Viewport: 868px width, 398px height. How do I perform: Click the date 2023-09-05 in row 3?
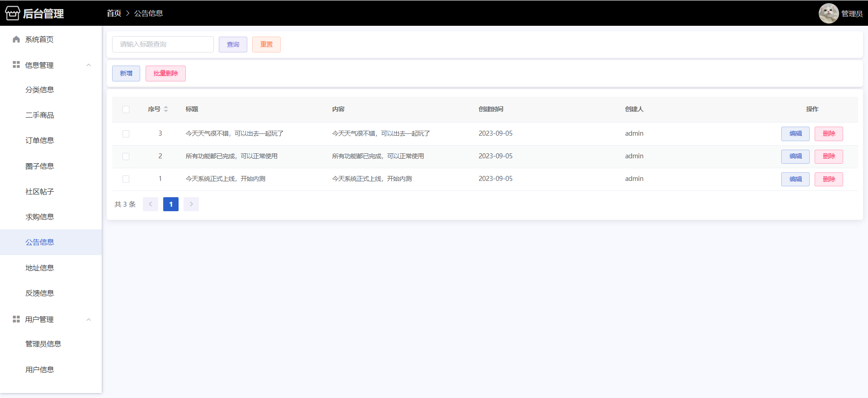point(495,133)
